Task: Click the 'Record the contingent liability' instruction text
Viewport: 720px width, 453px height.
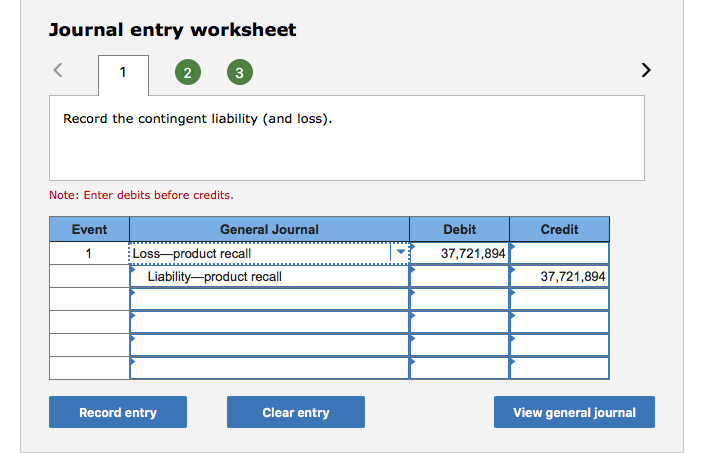Action: point(197,119)
